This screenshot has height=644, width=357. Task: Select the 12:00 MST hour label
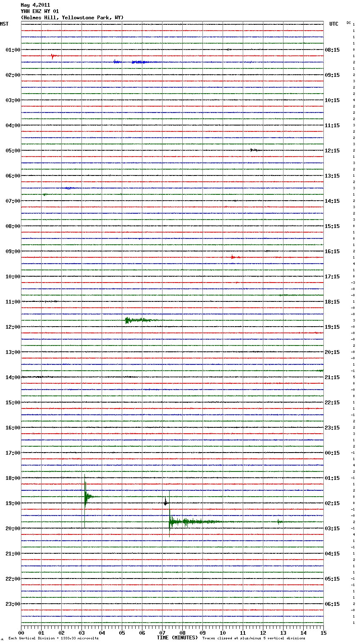[13, 327]
